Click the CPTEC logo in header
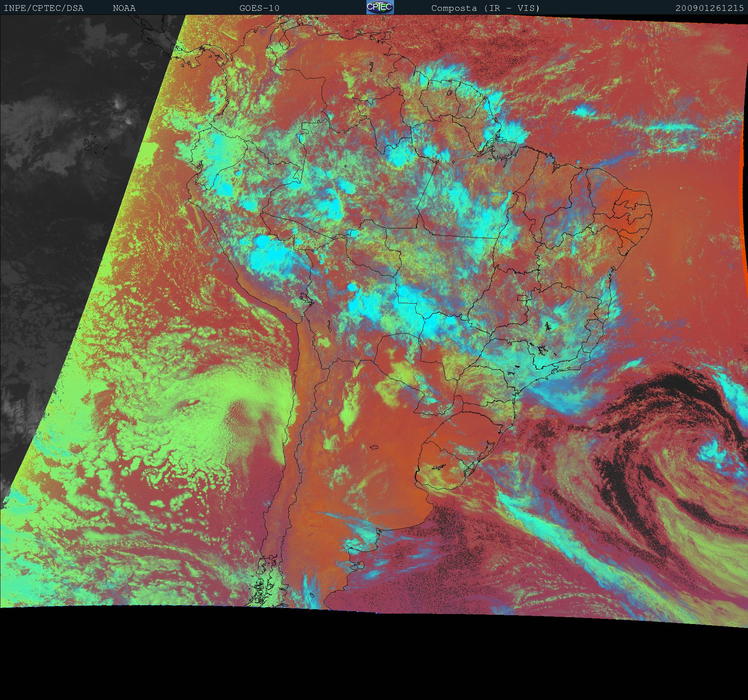This screenshot has height=700, width=748. [380, 7]
